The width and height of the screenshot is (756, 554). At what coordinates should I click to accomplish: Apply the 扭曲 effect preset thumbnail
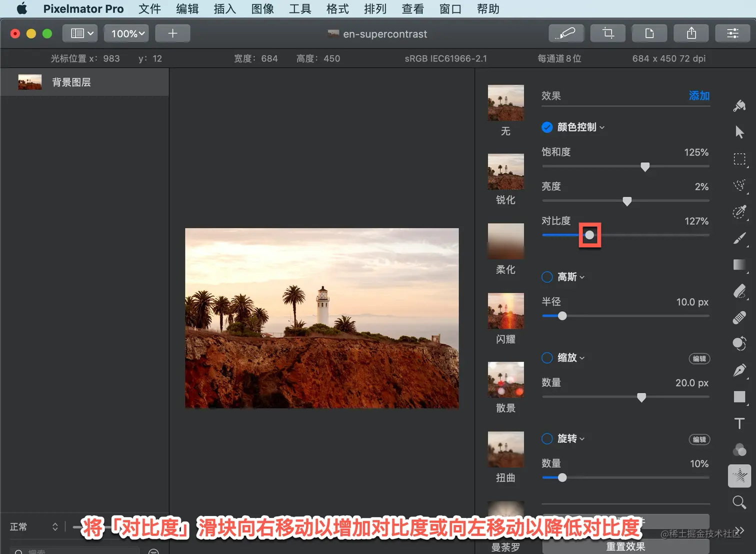coord(506,449)
